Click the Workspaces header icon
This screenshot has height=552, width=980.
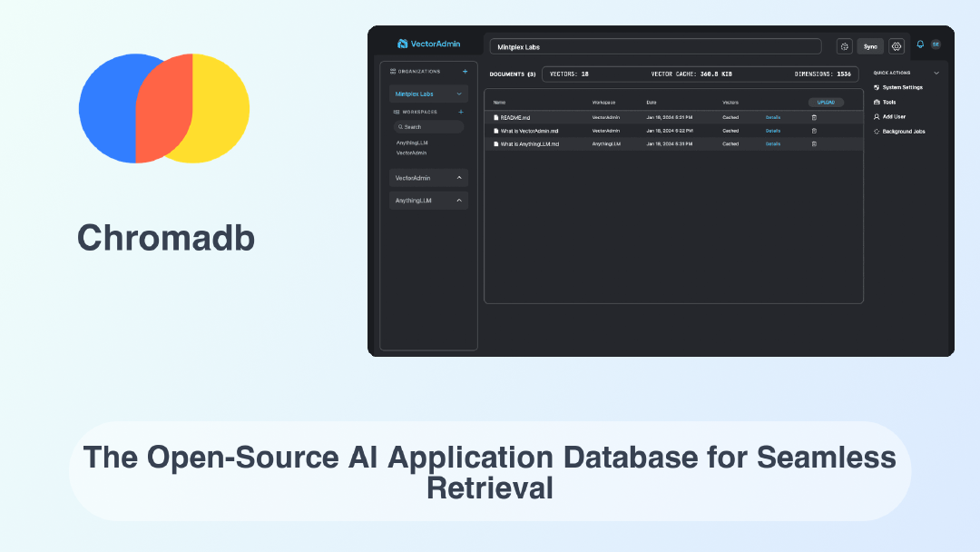pyautogui.click(x=397, y=112)
